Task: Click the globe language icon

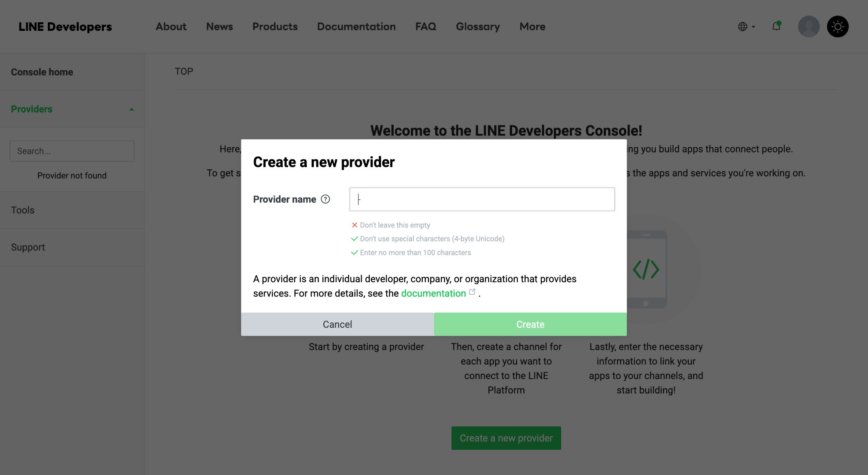Action: (x=743, y=26)
